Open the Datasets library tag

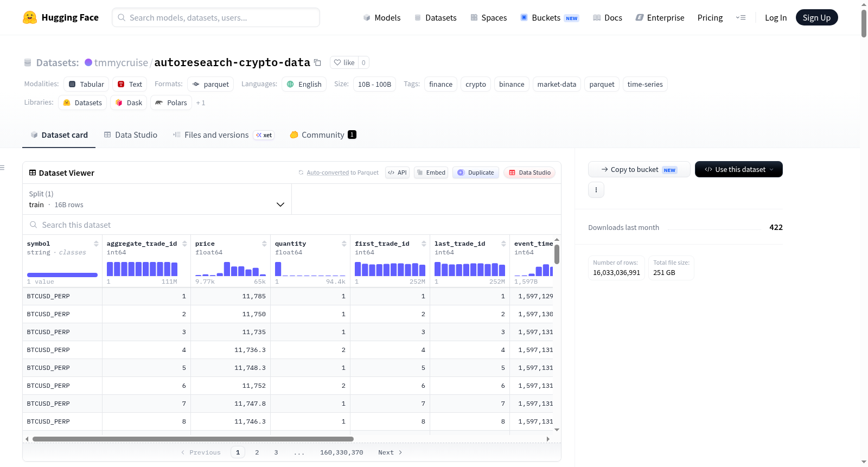[x=82, y=103]
